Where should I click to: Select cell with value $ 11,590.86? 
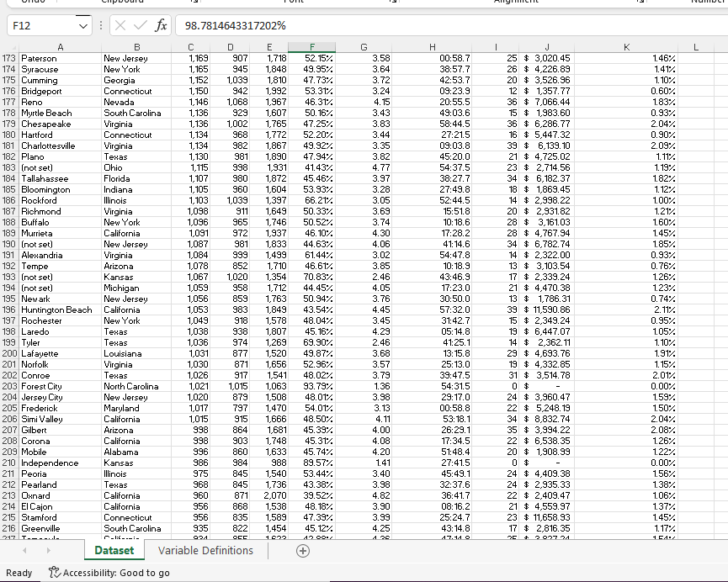coord(546,310)
